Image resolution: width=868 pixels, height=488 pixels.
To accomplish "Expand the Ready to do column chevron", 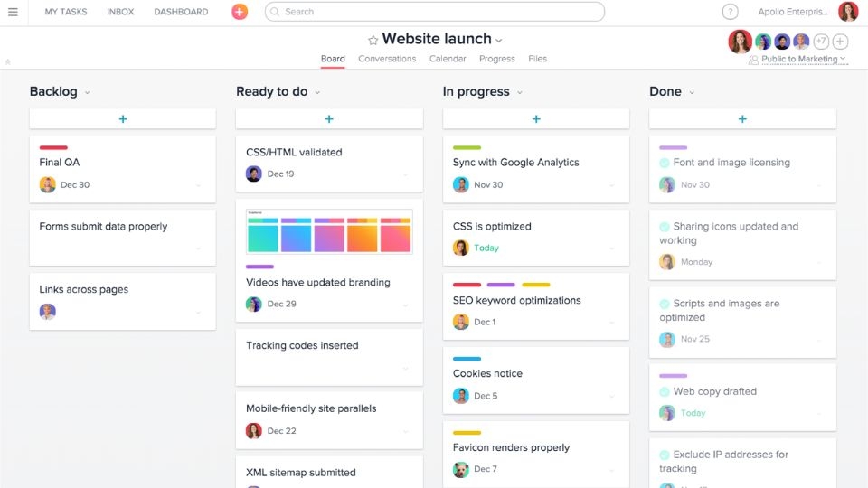I will tap(317, 93).
